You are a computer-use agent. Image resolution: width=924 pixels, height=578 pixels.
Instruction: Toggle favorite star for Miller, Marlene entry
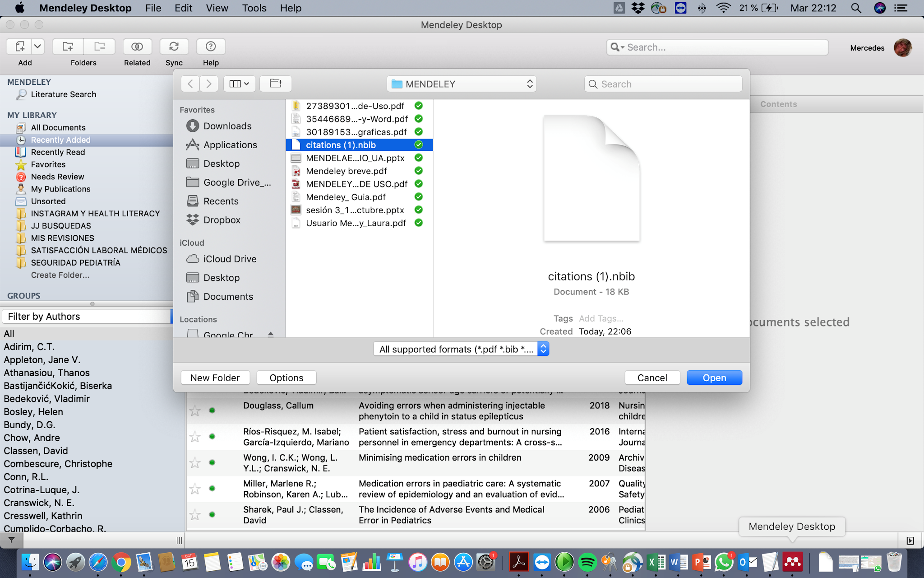(195, 489)
